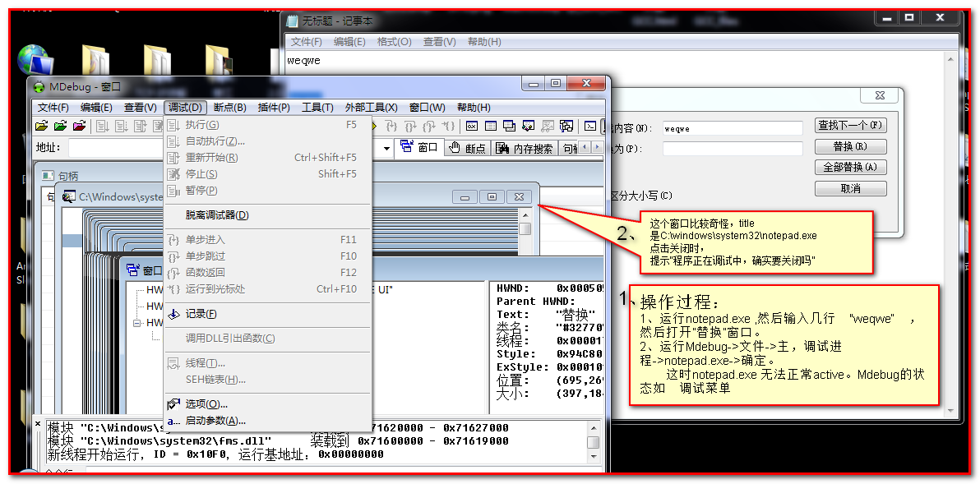Open the 文件(F) menu in MDebug

tap(53, 108)
